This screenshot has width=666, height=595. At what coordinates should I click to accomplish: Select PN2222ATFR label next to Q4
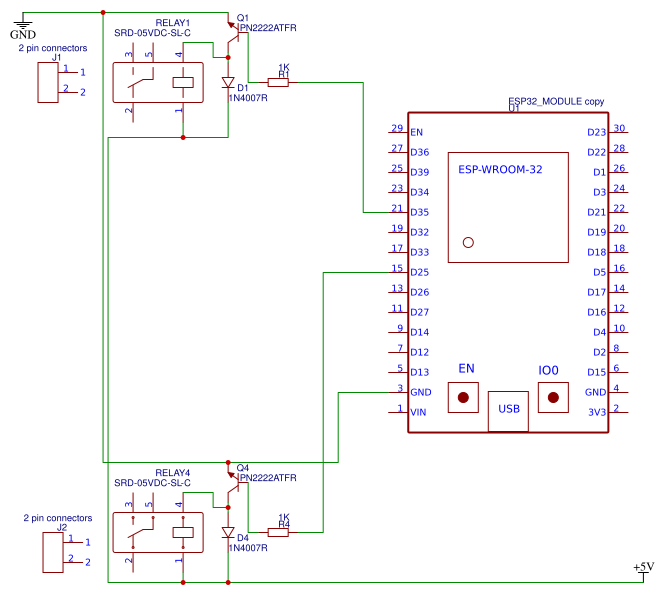[268, 478]
